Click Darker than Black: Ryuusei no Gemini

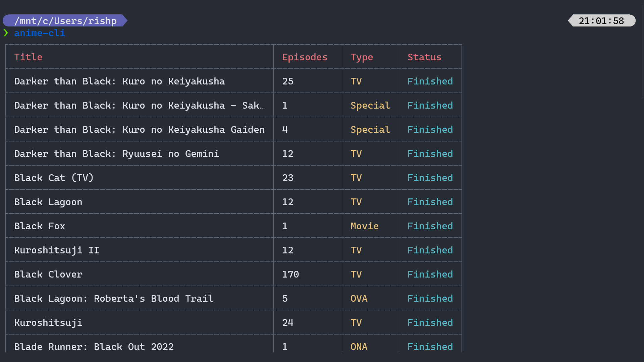tap(116, 154)
